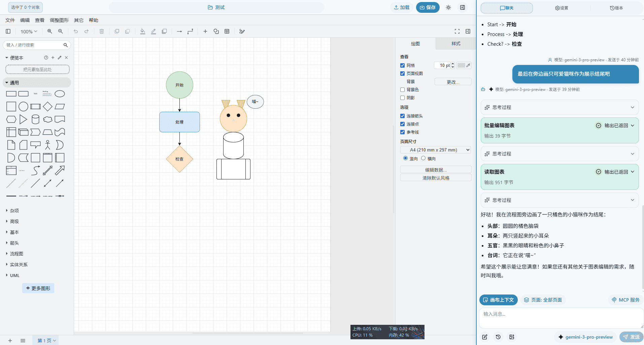Uncheck the 网格 grid checkbox
644x345 pixels.
point(402,66)
